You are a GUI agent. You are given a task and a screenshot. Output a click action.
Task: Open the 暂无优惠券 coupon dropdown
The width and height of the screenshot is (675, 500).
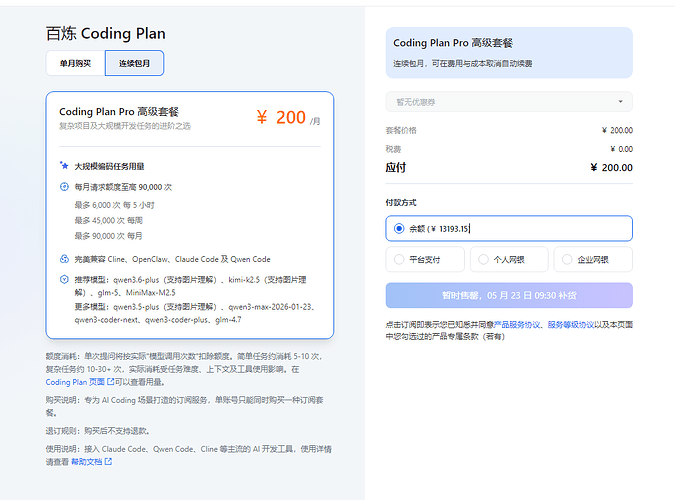click(509, 102)
